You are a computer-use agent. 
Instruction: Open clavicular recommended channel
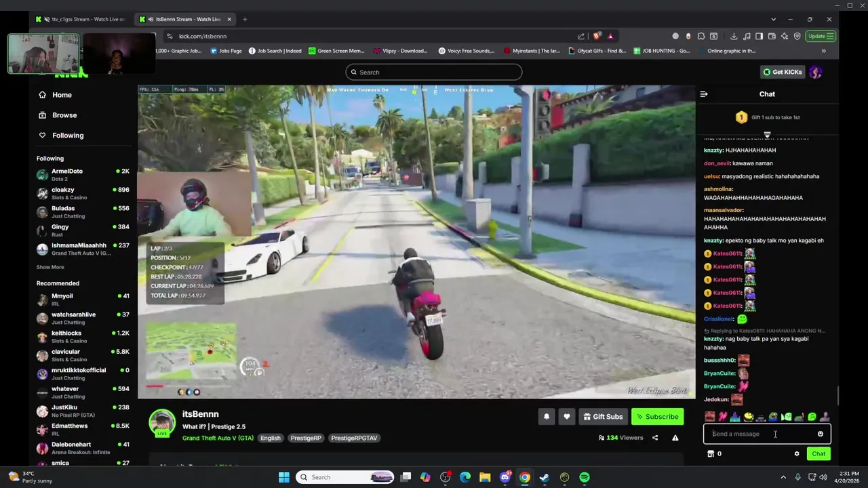[x=83, y=355]
